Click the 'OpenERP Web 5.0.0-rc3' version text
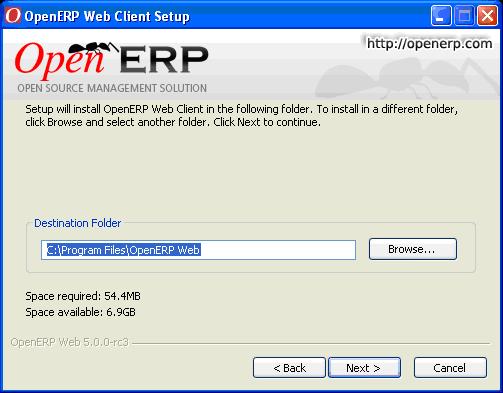Screen dimensions: 503x393 69,342
